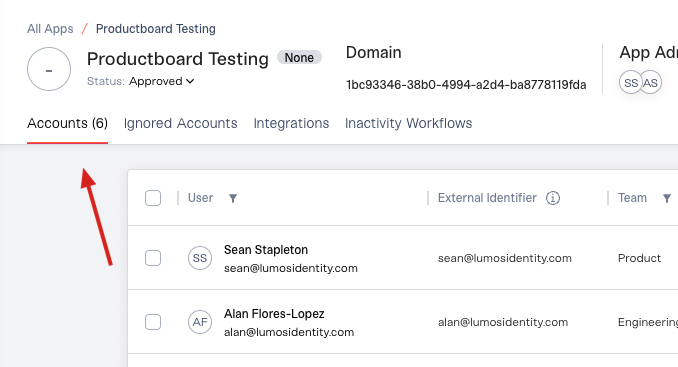Click the Domain heading
678x367 pixels.
[374, 52]
